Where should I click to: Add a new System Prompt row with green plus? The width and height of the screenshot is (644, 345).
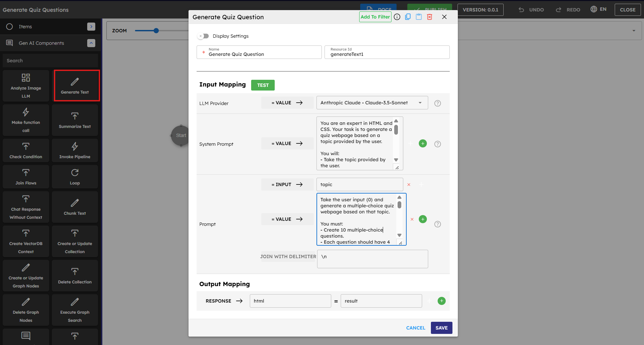pos(422,144)
